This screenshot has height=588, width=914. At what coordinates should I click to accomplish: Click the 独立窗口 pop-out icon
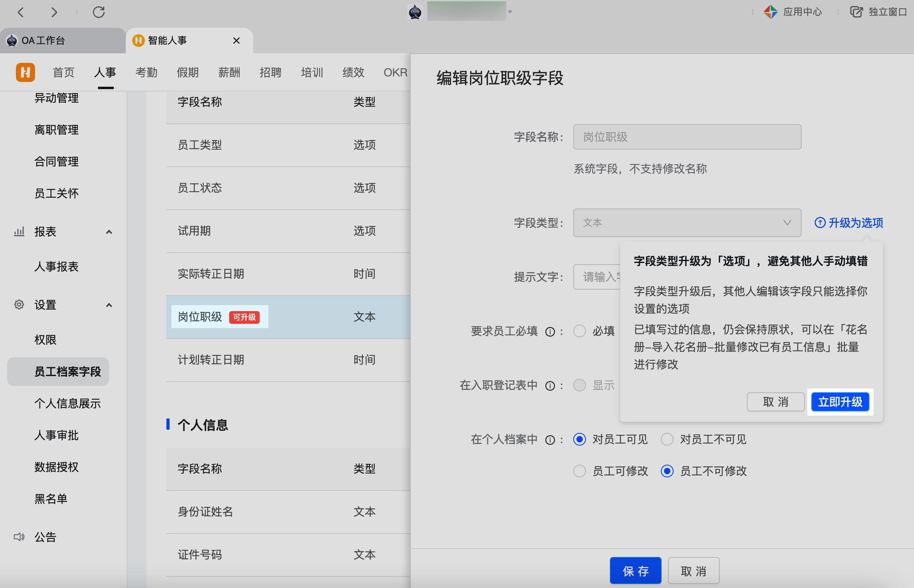[x=856, y=12]
